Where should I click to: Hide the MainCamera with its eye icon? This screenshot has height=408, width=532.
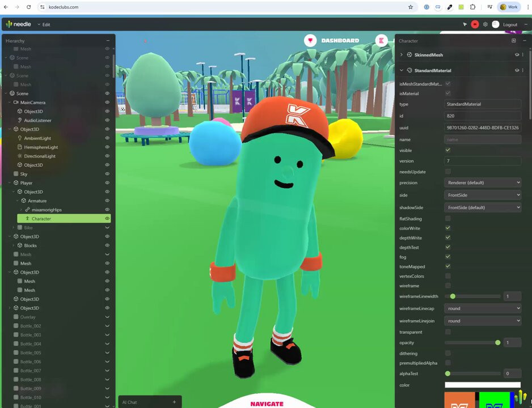pos(107,103)
